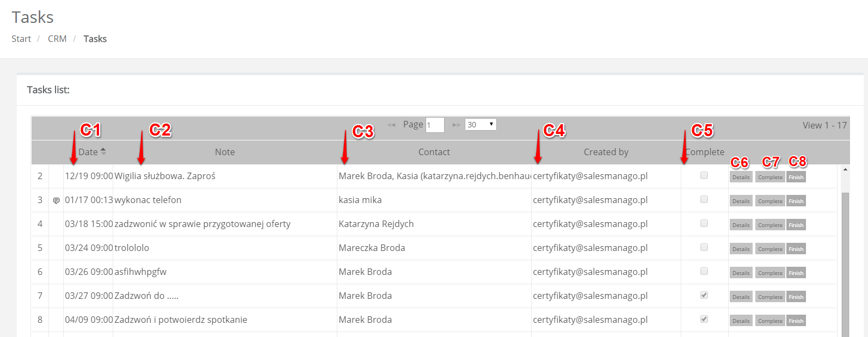Viewport: 868px width, 337px height.
Task: Open CRM breadcrumb link
Action: (57, 39)
